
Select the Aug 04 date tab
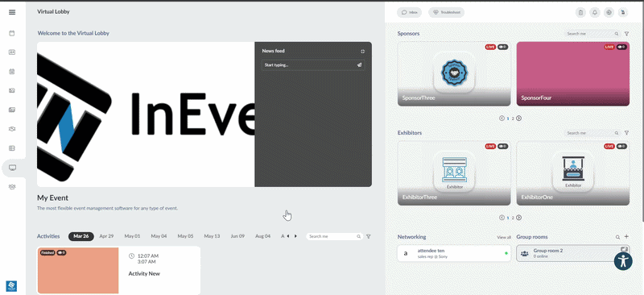tap(263, 236)
